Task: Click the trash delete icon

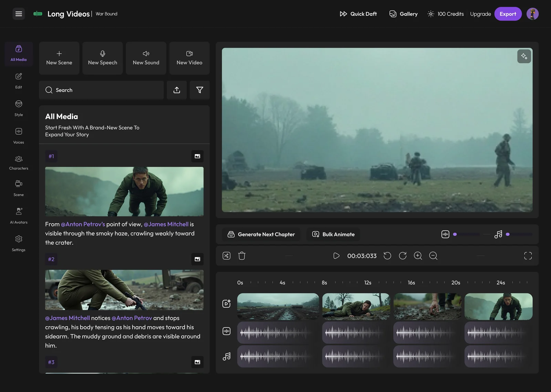Action: point(242,256)
